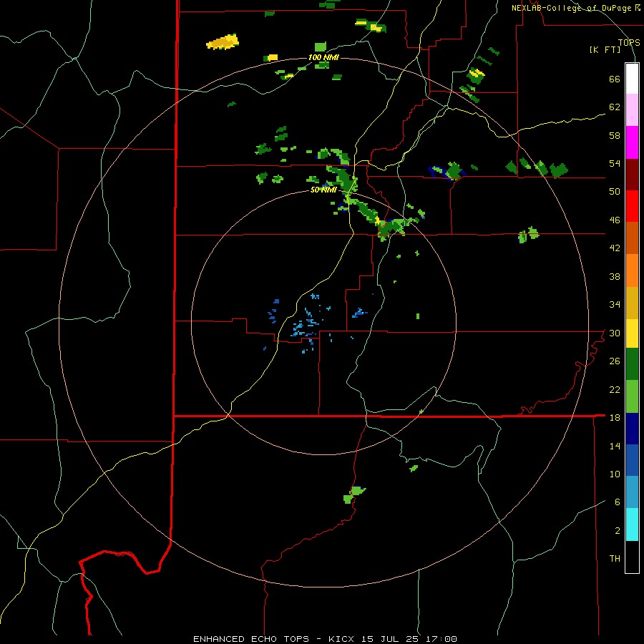Select the light blue legend swatch

click(x=632, y=492)
